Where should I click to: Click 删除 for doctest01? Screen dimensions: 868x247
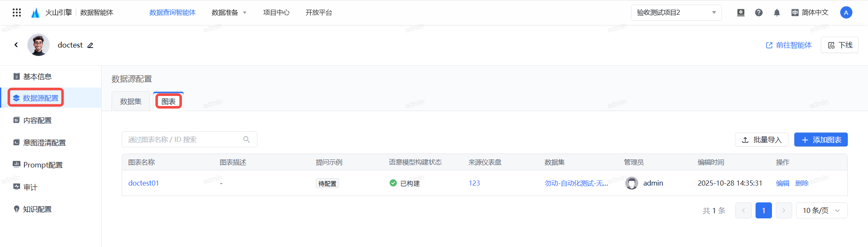click(x=802, y=183)
